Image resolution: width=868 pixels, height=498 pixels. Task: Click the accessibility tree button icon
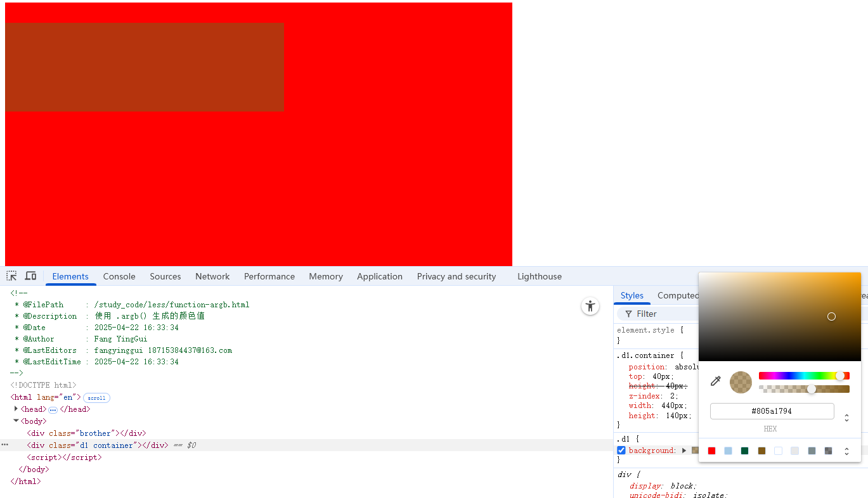590,307
